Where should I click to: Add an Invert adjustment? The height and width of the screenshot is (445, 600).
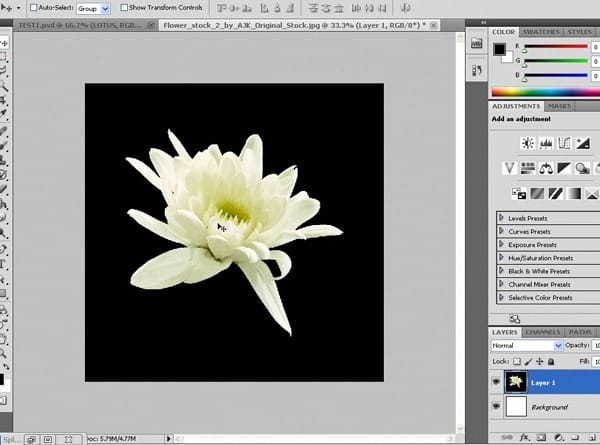pos(519,193)
